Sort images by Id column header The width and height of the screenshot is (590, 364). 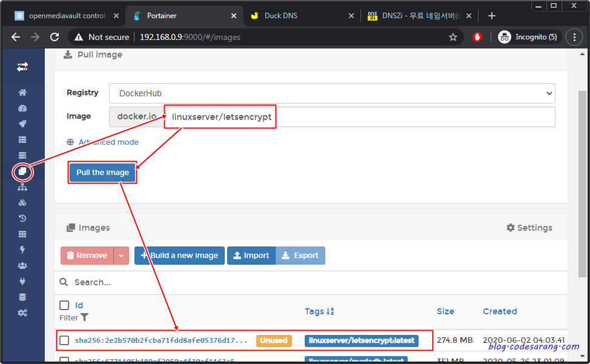[x=79, y=305]
